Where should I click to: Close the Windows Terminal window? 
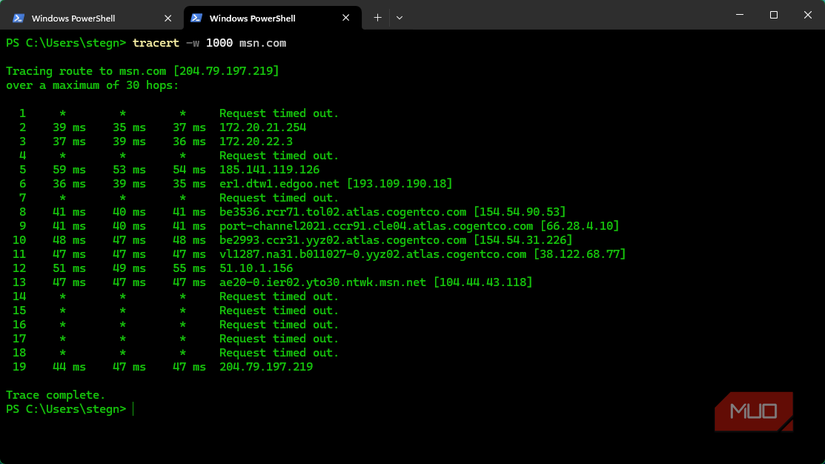[x=807, y=15]
